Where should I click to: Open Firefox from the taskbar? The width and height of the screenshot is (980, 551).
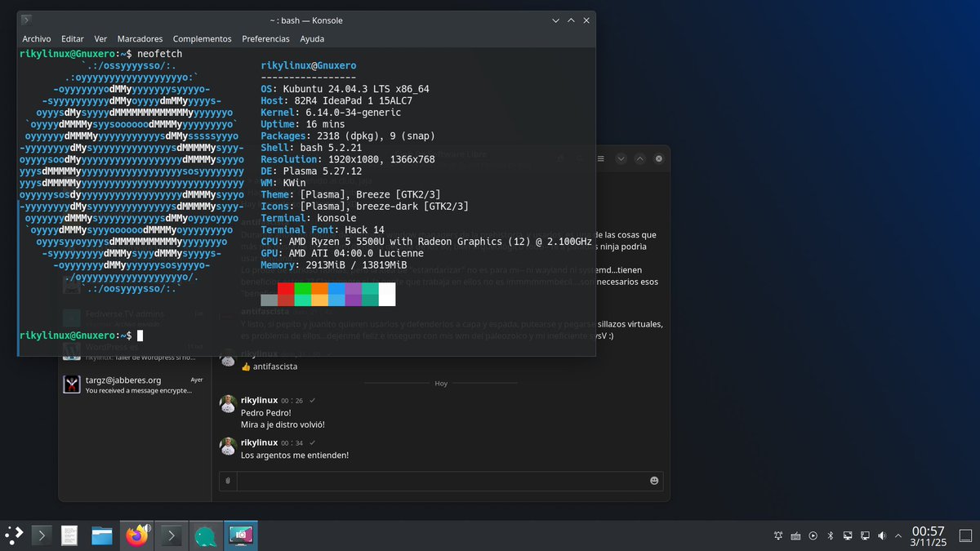coord(136,535)
